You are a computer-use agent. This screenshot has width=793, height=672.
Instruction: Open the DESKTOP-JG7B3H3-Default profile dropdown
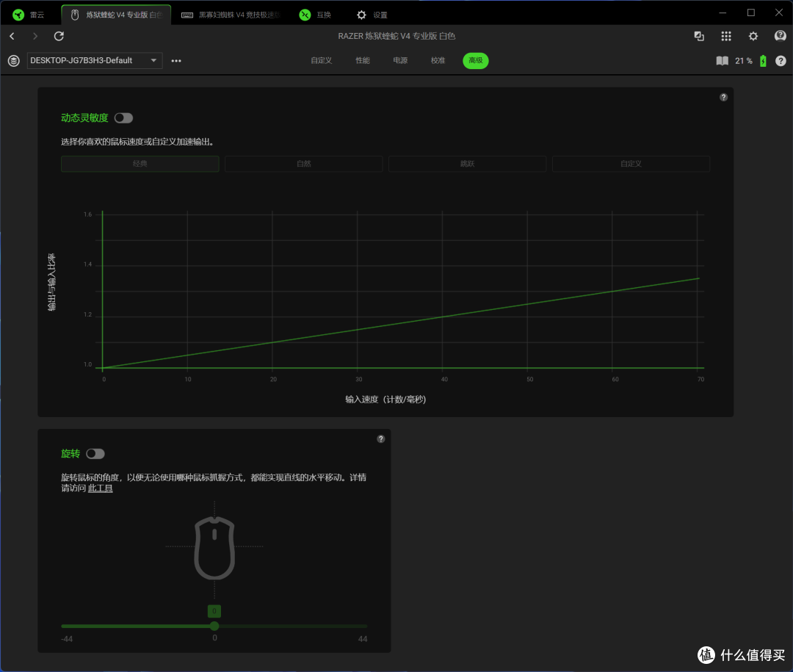coord(95,61)
